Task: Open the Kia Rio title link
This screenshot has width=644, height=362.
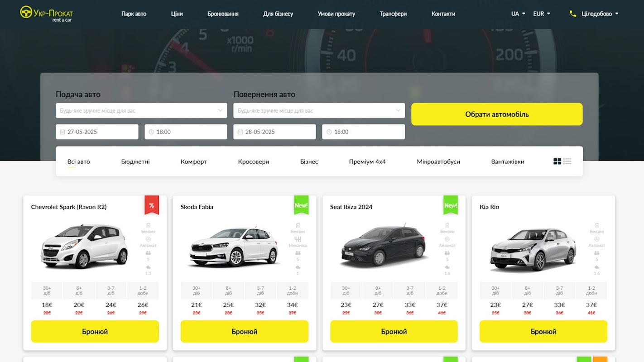Action: pos(490,207)
